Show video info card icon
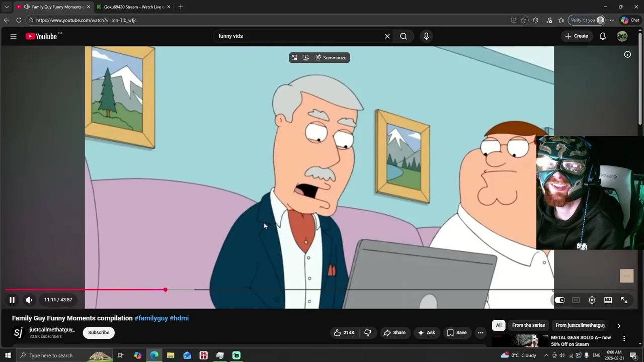Viewport: 644px width, 362px height. [627, 54]
